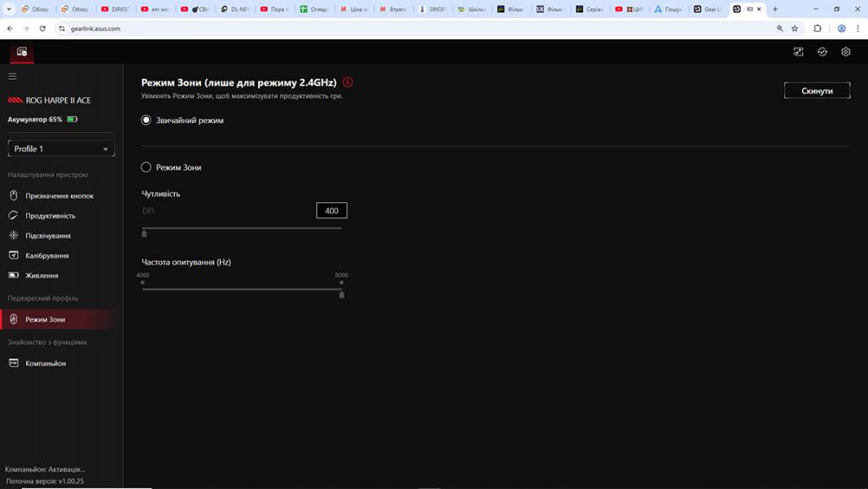868x489 pixels.
Task: Open the Chrome extensions puzzle menu
Action: point(818,29)
